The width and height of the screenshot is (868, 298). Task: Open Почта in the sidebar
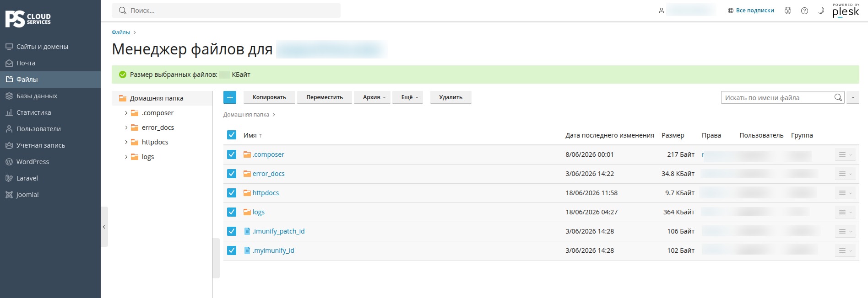pyautogui.click(x=50, y=63)
